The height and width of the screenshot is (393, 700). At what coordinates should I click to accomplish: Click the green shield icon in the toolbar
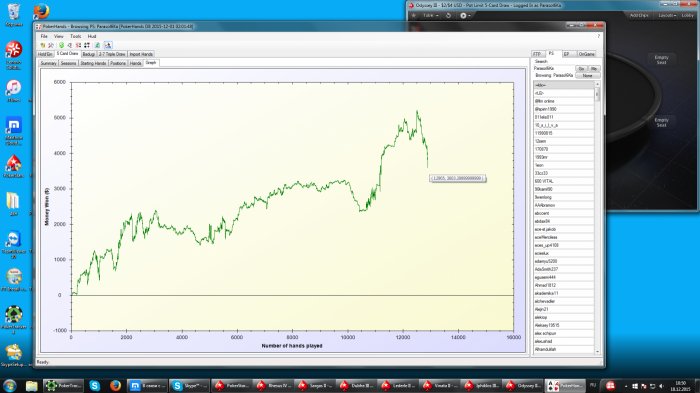[62, 45]
